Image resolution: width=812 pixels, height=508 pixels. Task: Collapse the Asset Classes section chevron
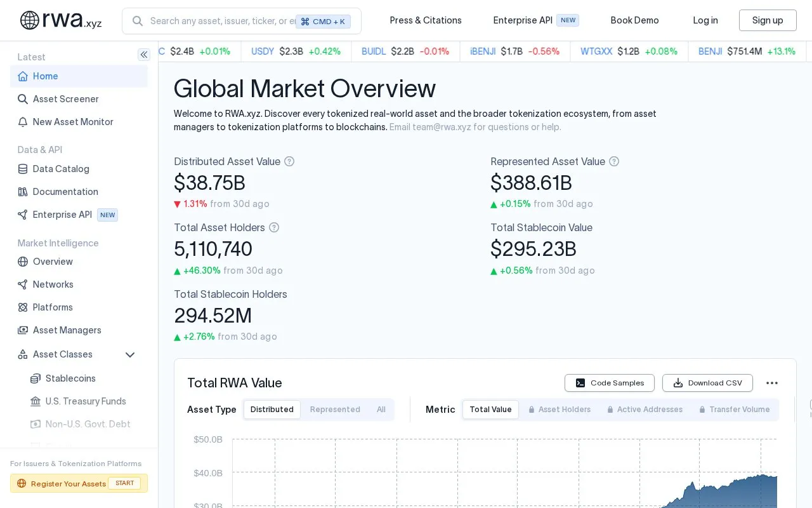[130, 354]
